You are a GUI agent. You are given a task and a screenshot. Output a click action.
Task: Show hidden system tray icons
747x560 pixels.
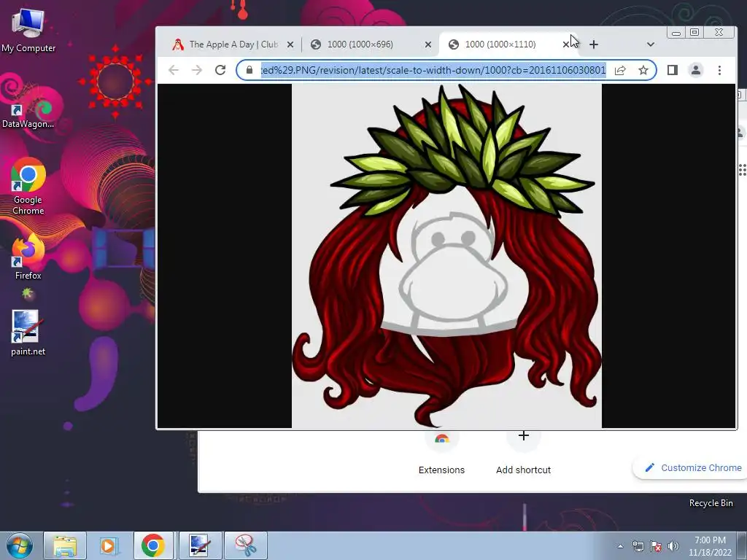pyautogui.click(x=620, y=546)
